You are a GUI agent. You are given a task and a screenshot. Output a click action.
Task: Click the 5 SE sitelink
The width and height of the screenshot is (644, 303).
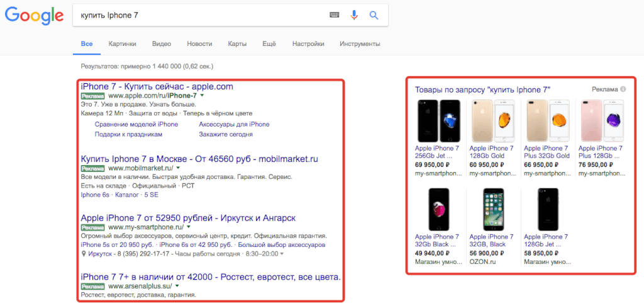click(152, 195)
